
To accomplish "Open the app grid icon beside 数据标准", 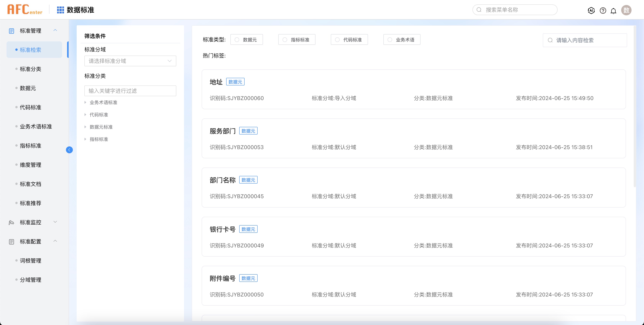I will click(61, 10).
